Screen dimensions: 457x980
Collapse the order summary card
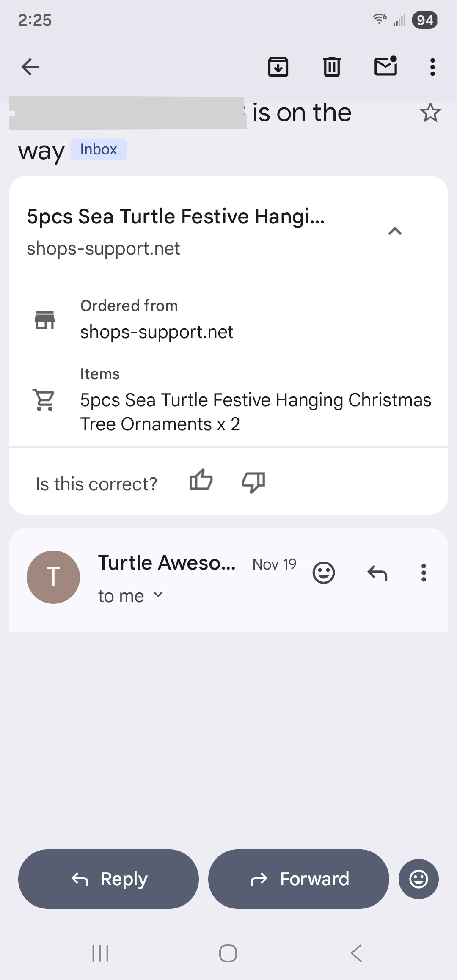395,231
